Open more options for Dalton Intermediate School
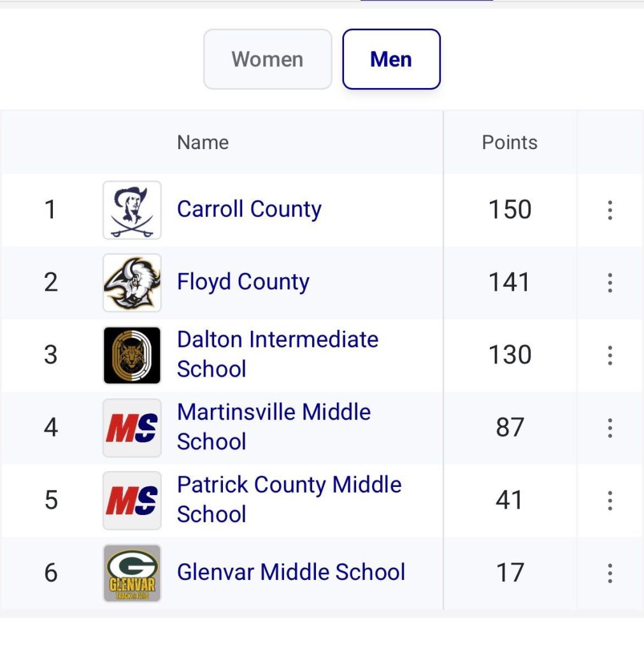 pyautogui.click(x=610, y=355)
